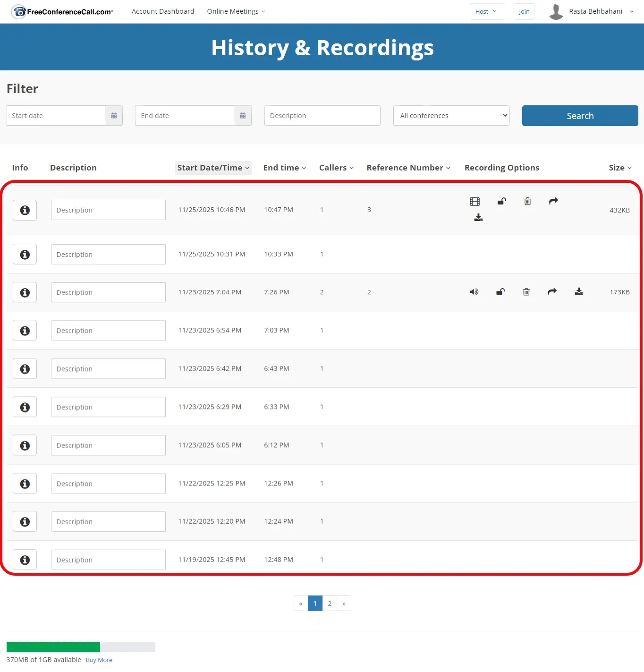Screen dimensions: 644x672
Task: Download the 11/25/2025 10:46 PM recording
Action: point(478,217)
